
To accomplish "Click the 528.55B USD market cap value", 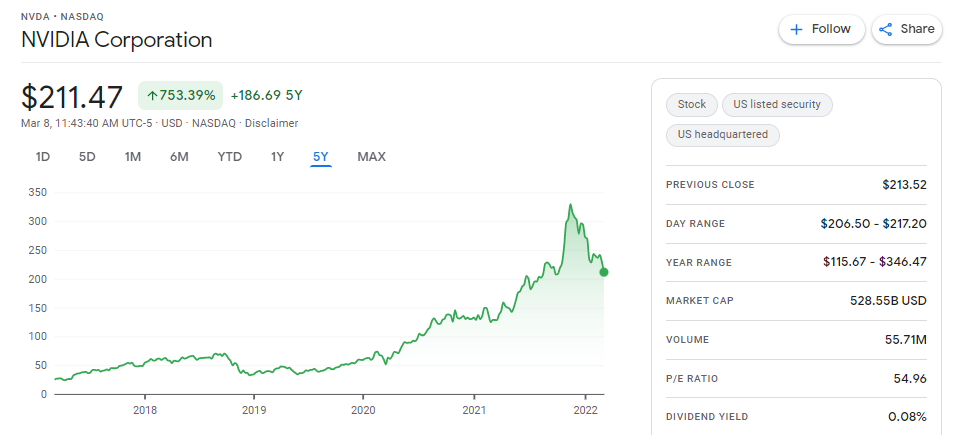I will click(888, 301).
